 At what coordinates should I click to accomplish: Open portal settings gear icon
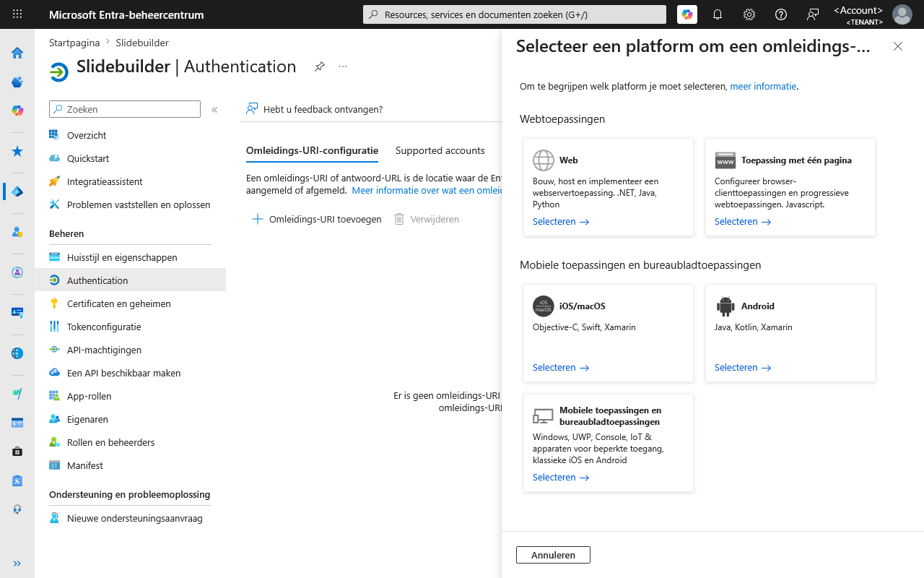point(749,14)
